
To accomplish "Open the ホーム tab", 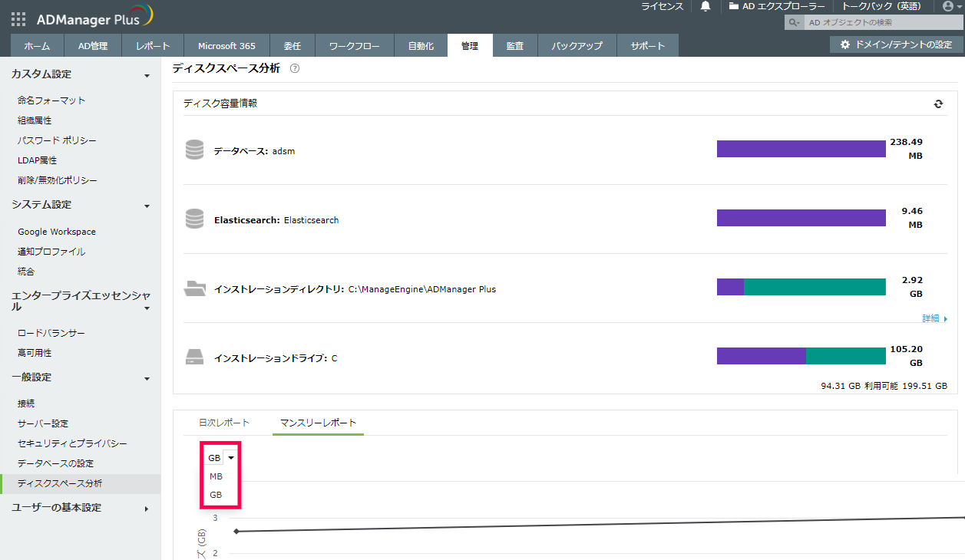I will 37,46.
